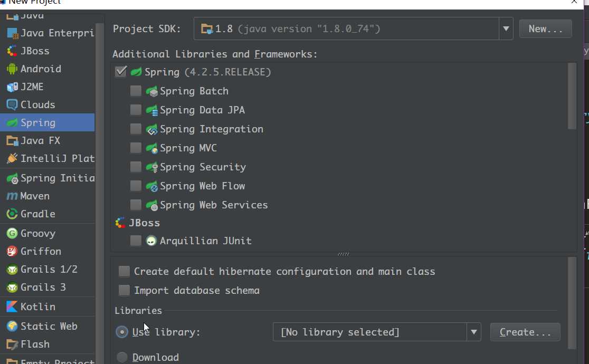Click the Android robot icon
The image size is (589, 364).
pos(12,69)
